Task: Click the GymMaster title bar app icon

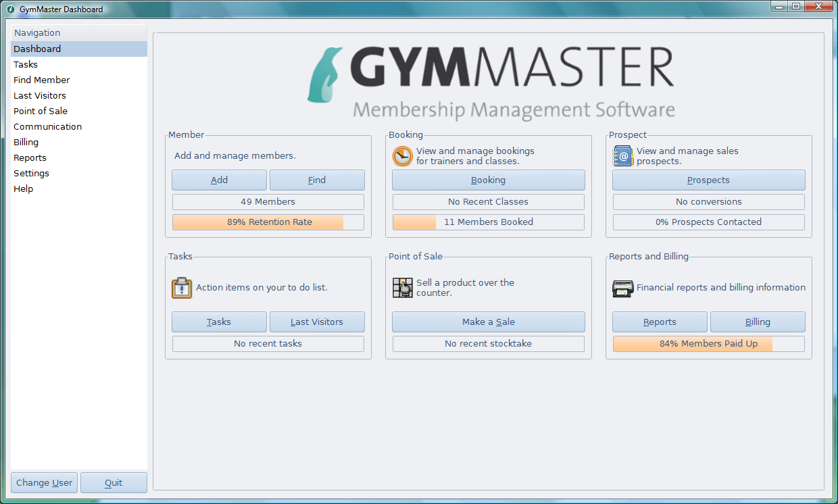Action: (x=11, y=9)
